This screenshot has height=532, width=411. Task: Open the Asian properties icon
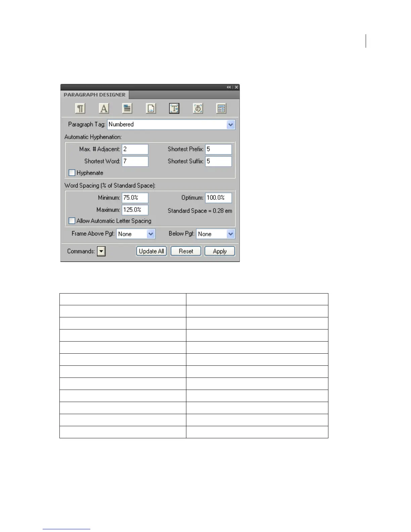point(198,108)
